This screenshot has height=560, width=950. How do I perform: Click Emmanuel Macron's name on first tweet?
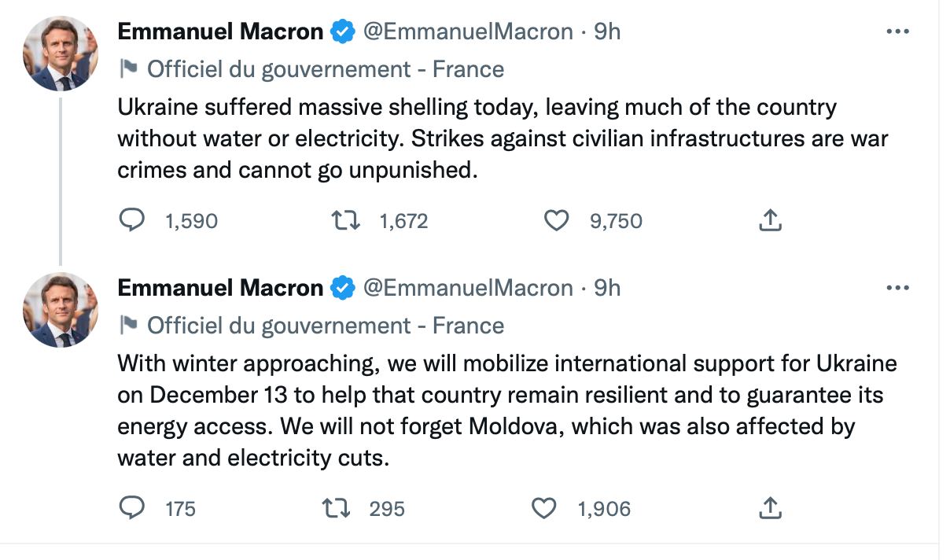(x=220, y=31)
